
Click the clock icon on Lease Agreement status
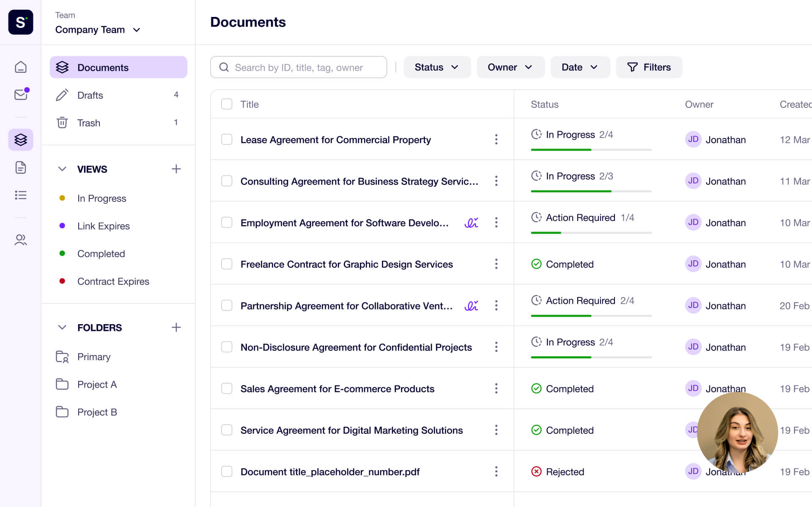(536, 134)
